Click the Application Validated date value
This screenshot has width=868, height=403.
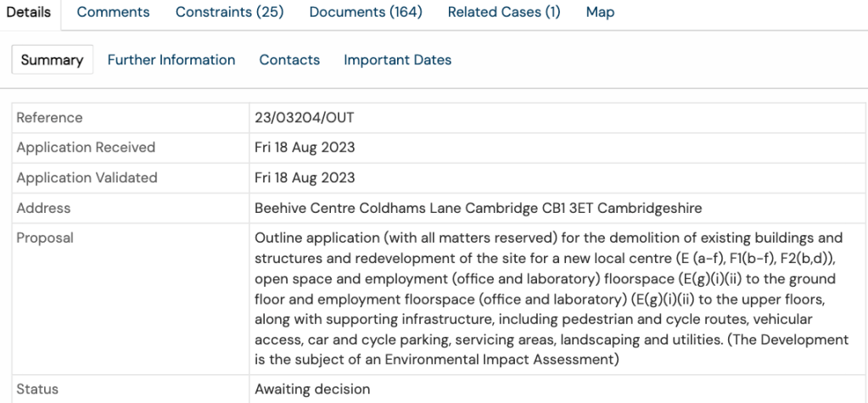pyautogui.click(x=305, y=178)
